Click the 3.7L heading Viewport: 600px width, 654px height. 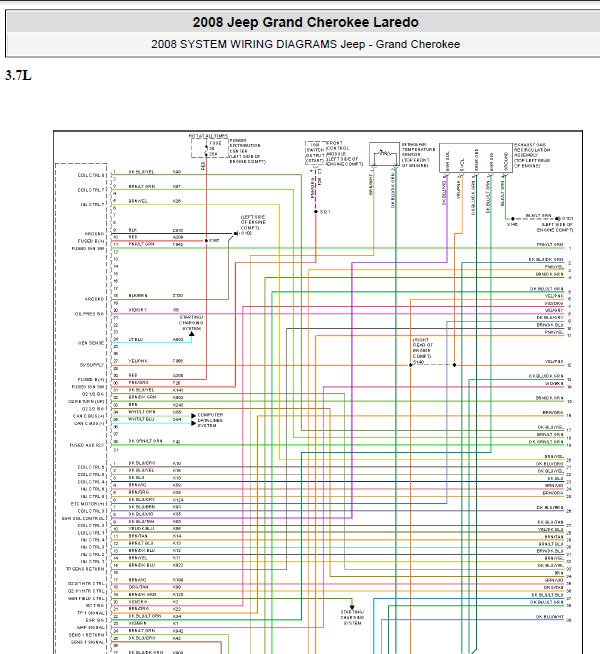[18, 75]
